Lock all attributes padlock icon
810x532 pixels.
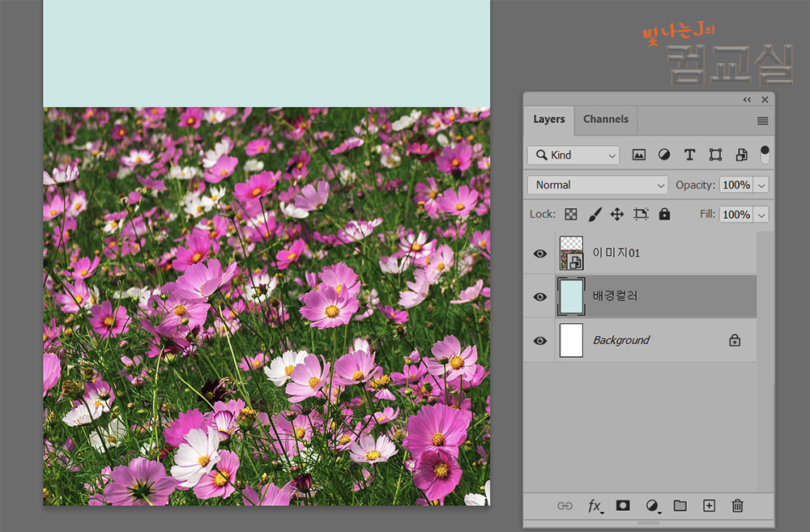click(664, 215)
